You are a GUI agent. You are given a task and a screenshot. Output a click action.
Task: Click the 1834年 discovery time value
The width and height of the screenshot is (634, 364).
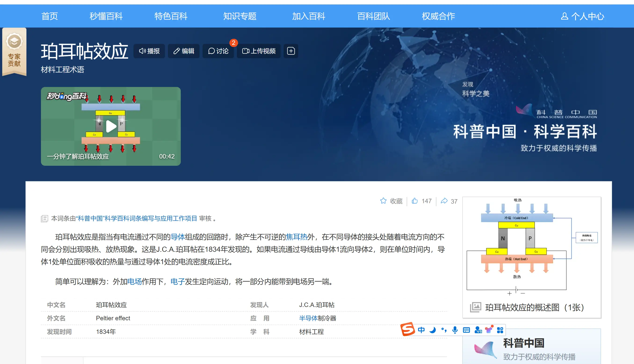(106, 332)
